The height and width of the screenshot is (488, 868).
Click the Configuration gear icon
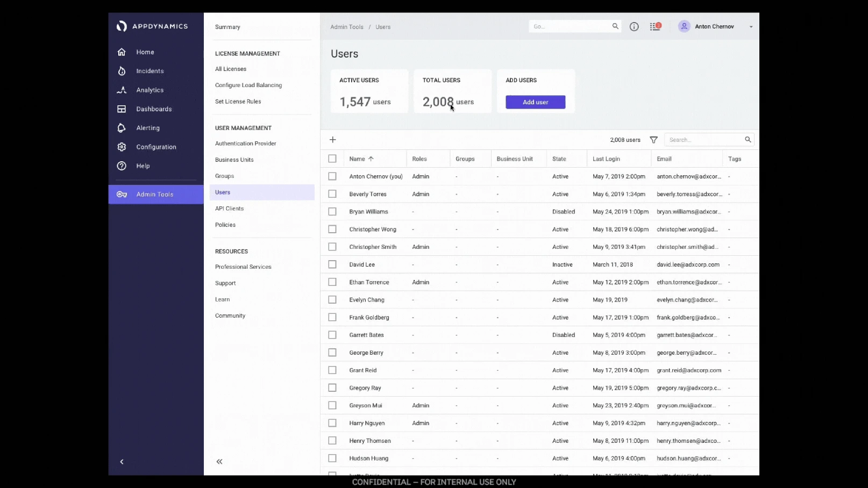(122, 147)
